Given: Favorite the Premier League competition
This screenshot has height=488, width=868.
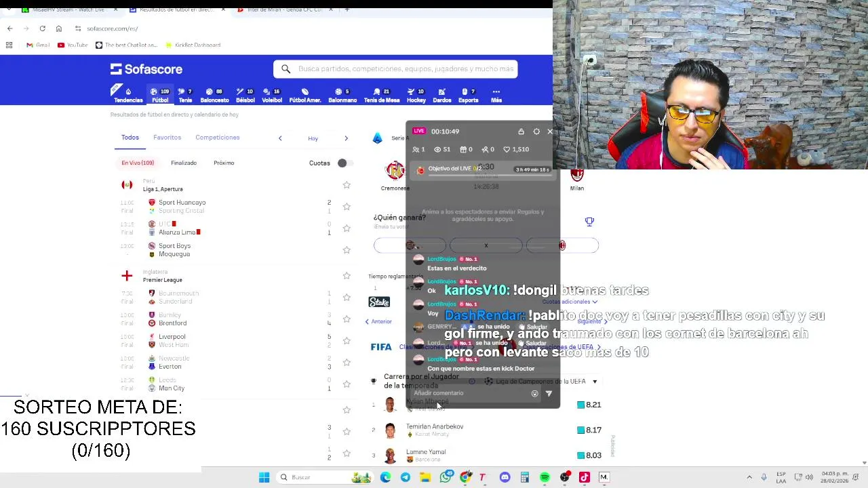Looking at the screenshot, I should point(347,276).
